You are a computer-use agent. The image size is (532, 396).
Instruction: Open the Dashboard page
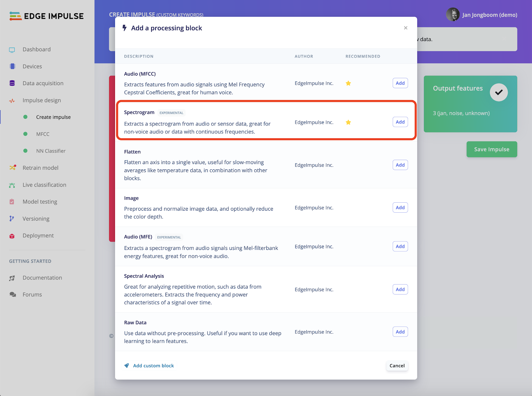[x=37, y=49]
